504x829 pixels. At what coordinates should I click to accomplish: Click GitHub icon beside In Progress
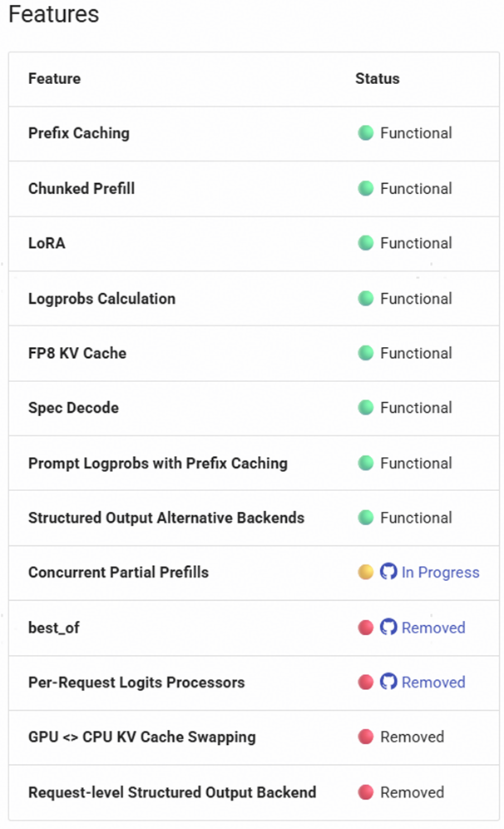[x=388, y=573]
